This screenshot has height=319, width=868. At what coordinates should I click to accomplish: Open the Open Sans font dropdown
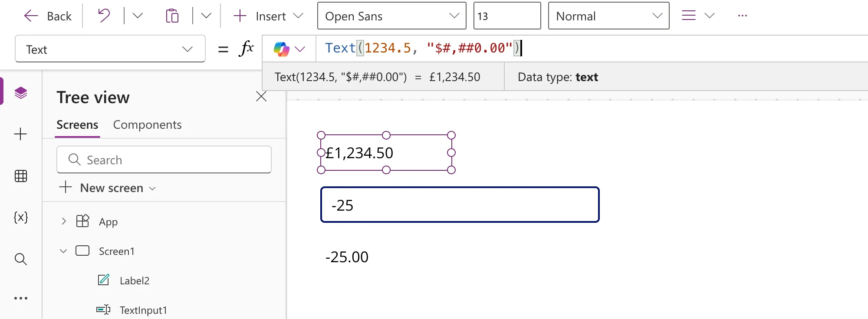coord(392,16)
